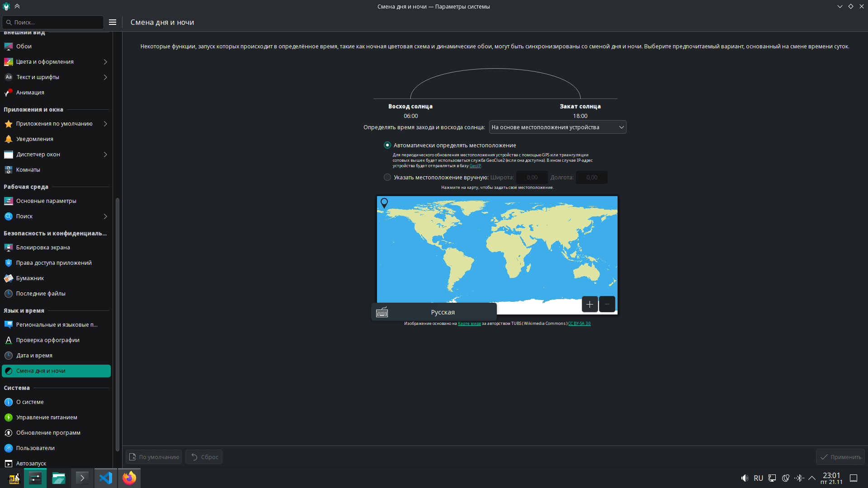Expand Диспетчер окон submenu arrow
868x488 pixels.
(x=105, y=155)
